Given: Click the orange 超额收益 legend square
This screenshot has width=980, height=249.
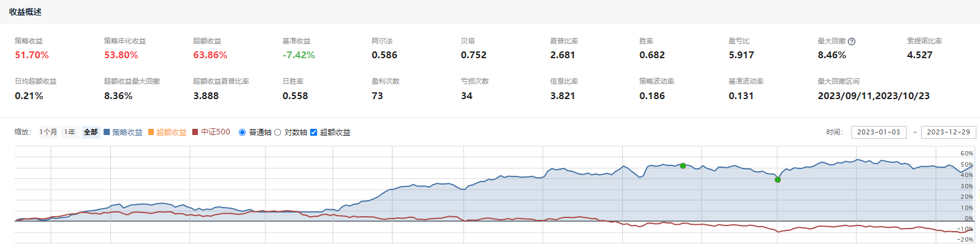Looking at the screenshot, I should tap(151, 132).
